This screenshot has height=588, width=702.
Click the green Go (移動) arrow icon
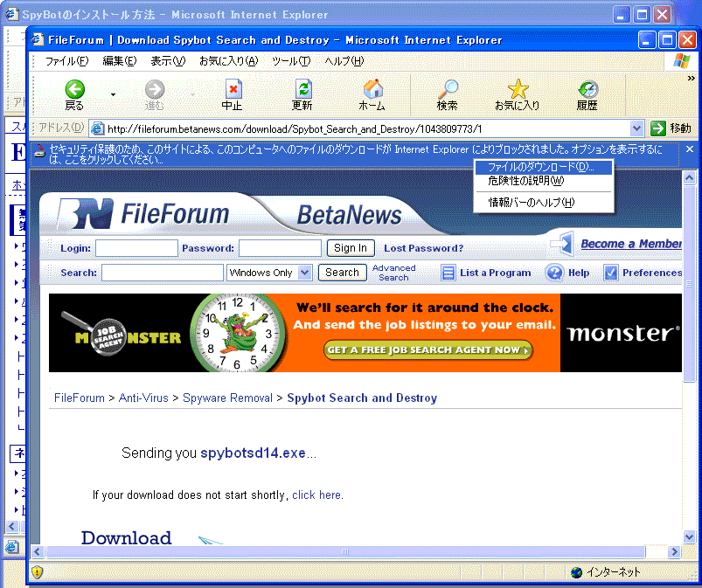(x=658, y=128)
